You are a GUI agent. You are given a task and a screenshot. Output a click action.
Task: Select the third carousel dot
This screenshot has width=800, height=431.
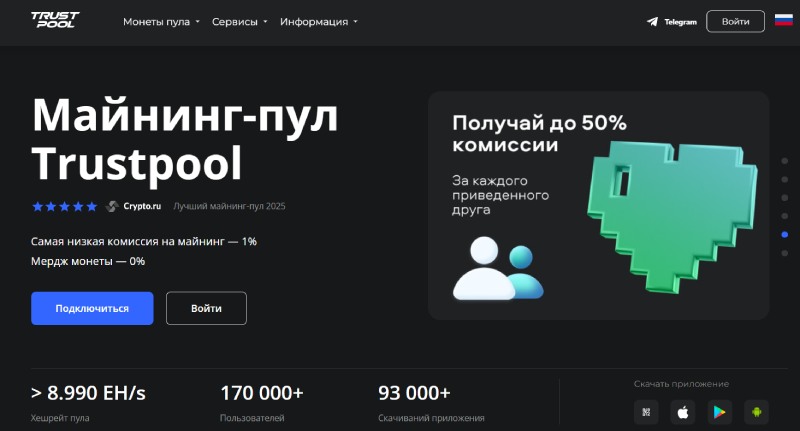[785, 197]
